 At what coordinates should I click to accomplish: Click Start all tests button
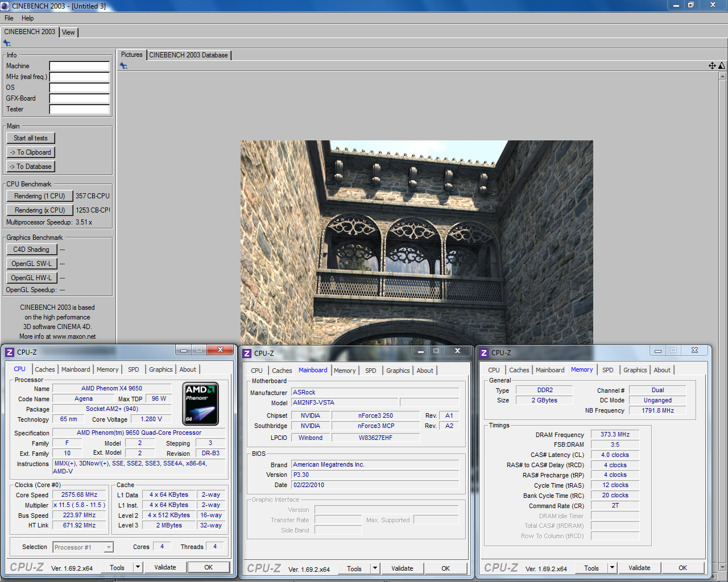(x=31, y=138)
